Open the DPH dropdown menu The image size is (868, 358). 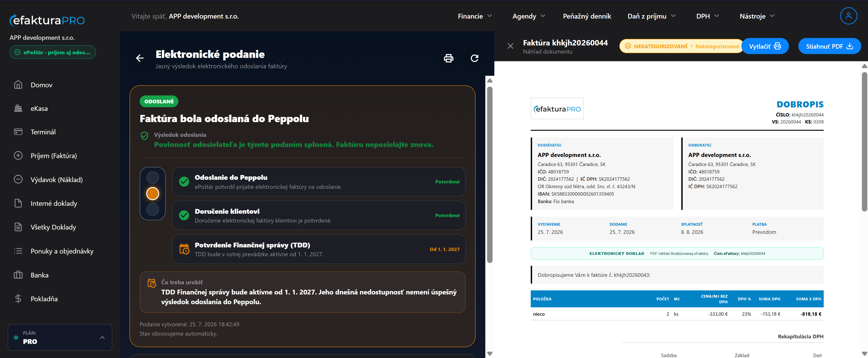pyautogui.click(x=708, y=16)
